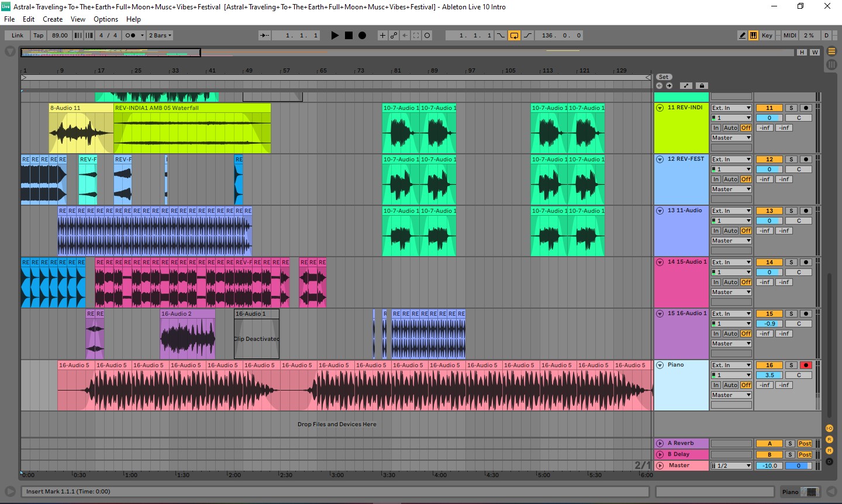Click Off monitor button on Piano track
This screenshot has height=504, width=842.
click(746, 385)
